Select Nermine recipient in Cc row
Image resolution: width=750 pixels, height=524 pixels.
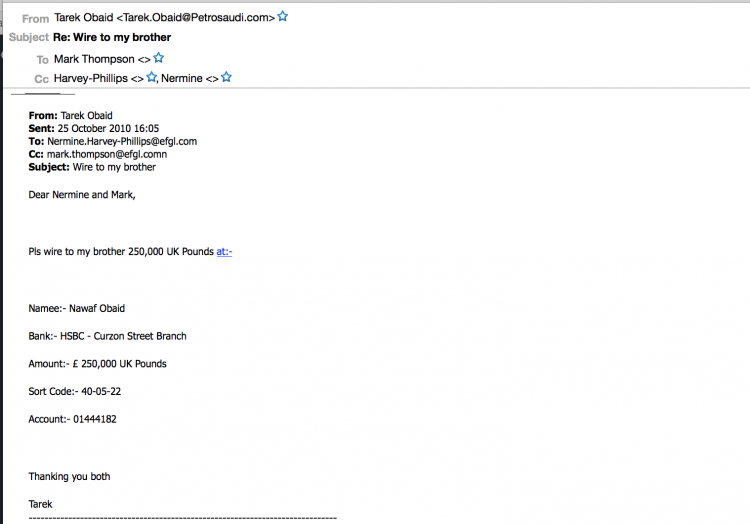click(182, 78)
